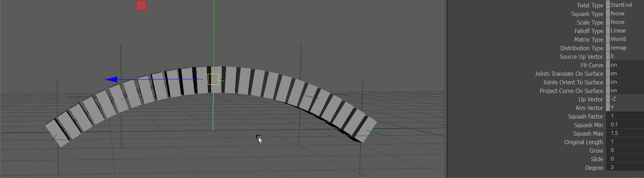The image size is (644, 178).
Task: Select the Squash Factor attribute label
Action: [585, 116]
